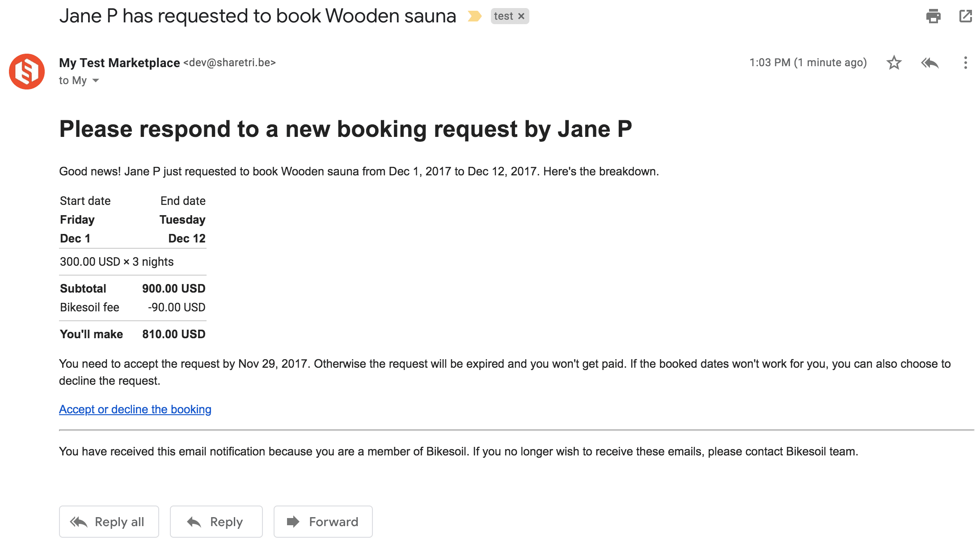Click the reply-all arrow icon in header

(x=930, y=63)
